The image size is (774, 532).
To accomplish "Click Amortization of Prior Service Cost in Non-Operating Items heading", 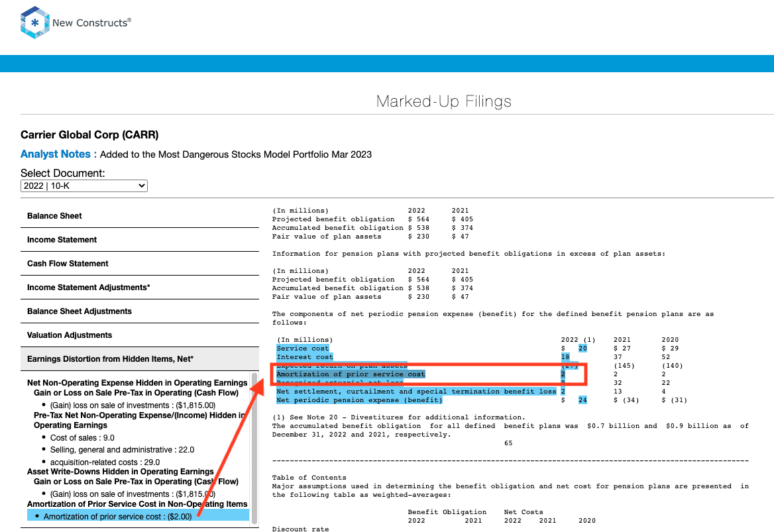I will coord(137,504).
